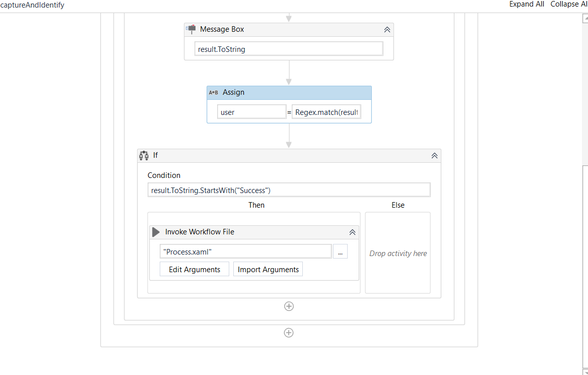
Task: Edit the result.ToString message text field
Action: [289, 49]
